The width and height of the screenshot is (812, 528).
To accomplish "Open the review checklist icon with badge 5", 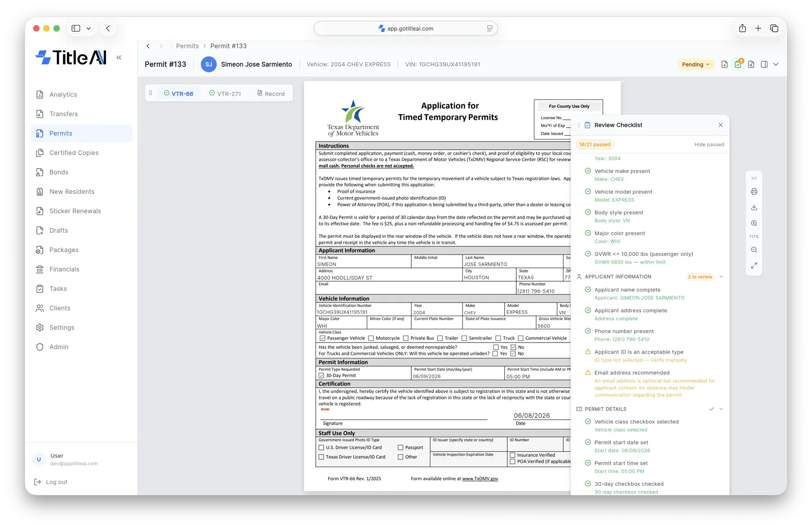I will click(738, 64).
